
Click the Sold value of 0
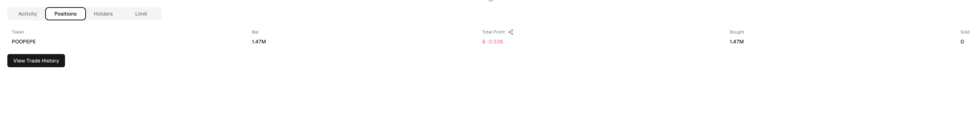[963, 42]
